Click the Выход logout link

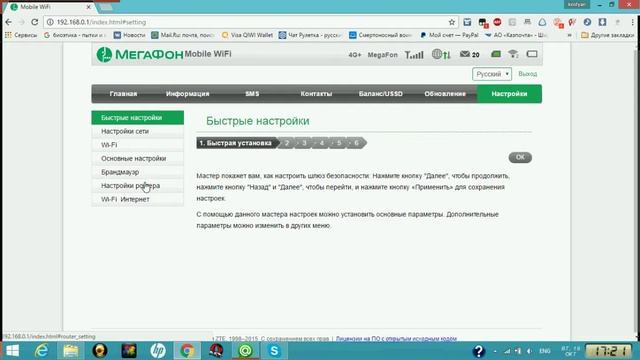click(x=527, y=74)
